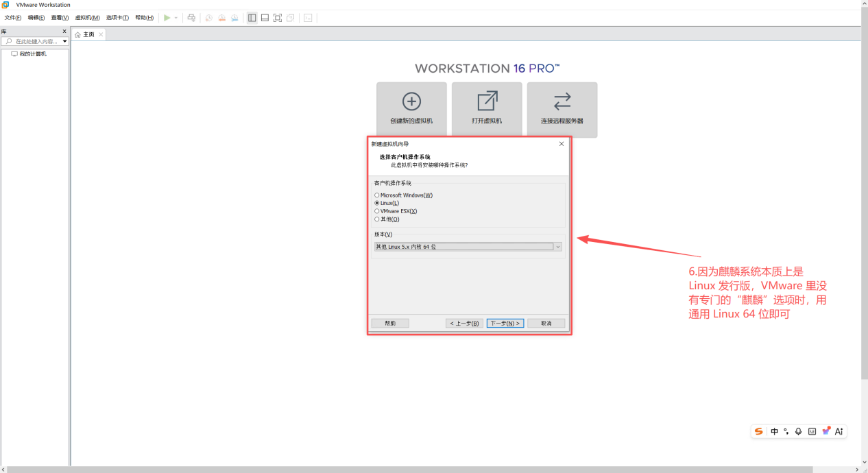Open the 文件(F) menu

[x=13, y=18]
